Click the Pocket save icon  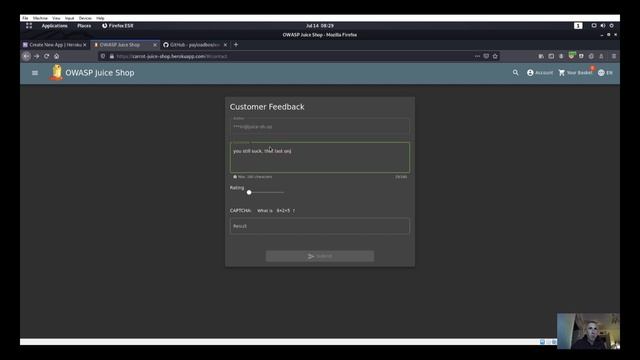point(486,56)
